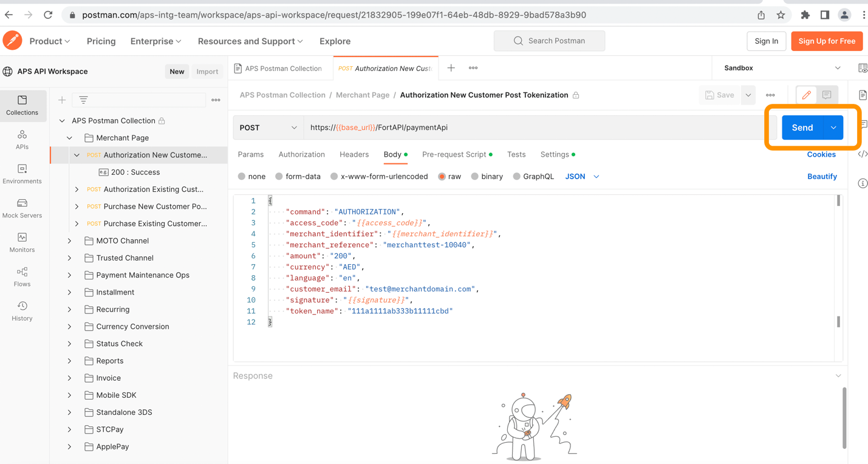Click the Beautify link
The image size is (868, 464).
coord(822,177)
